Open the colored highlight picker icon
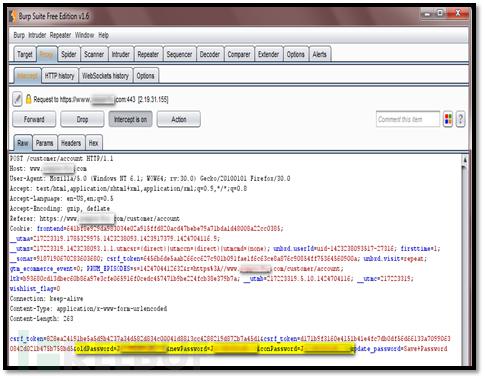This screenshot has height=379, width=485. (448, 119)
